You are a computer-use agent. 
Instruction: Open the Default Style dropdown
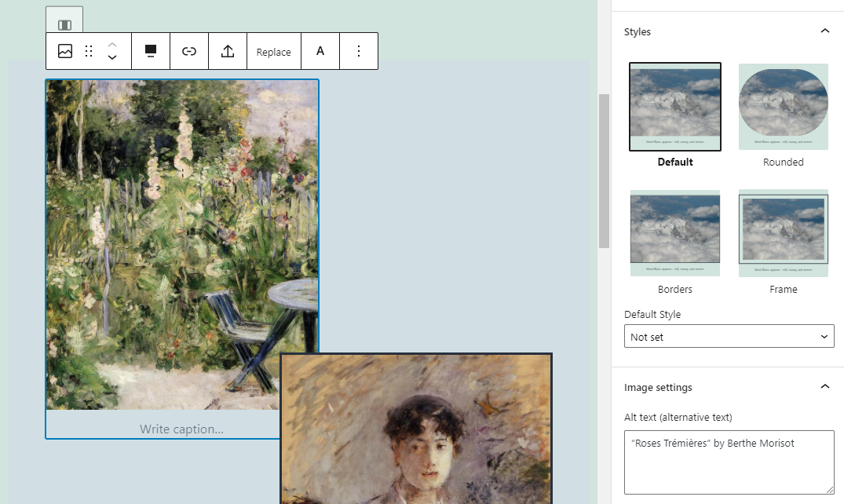coord(729,336)
